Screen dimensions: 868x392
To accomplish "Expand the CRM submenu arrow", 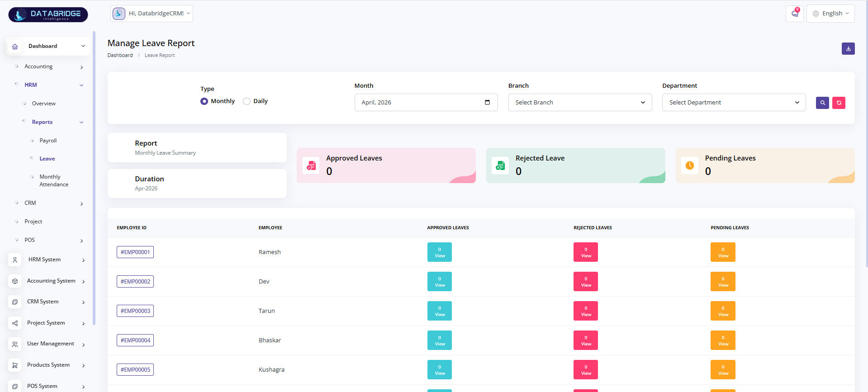I will pos(82,203).
